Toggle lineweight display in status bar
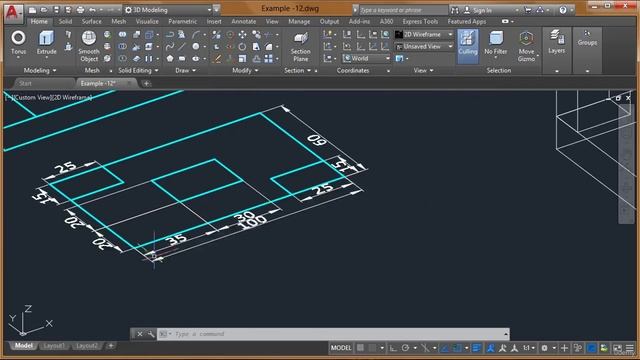Screen dimensions: 640x360 [x=476, y=348]
